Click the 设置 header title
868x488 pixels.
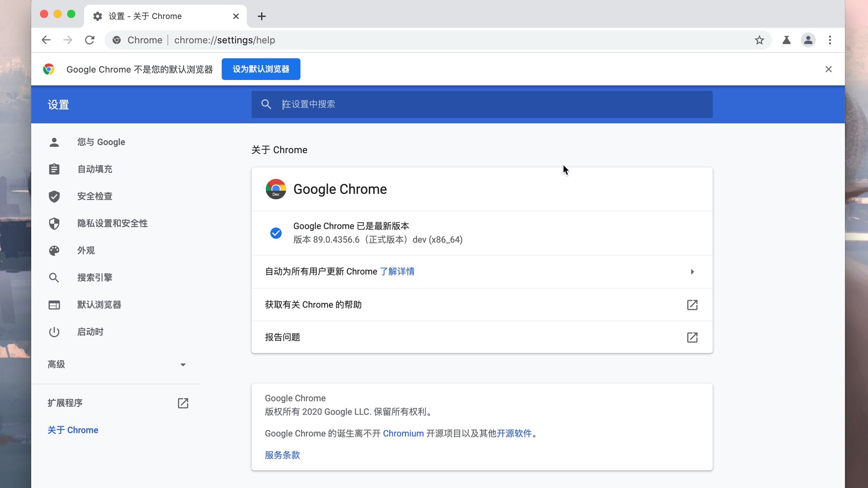click(x=58, y=105)
